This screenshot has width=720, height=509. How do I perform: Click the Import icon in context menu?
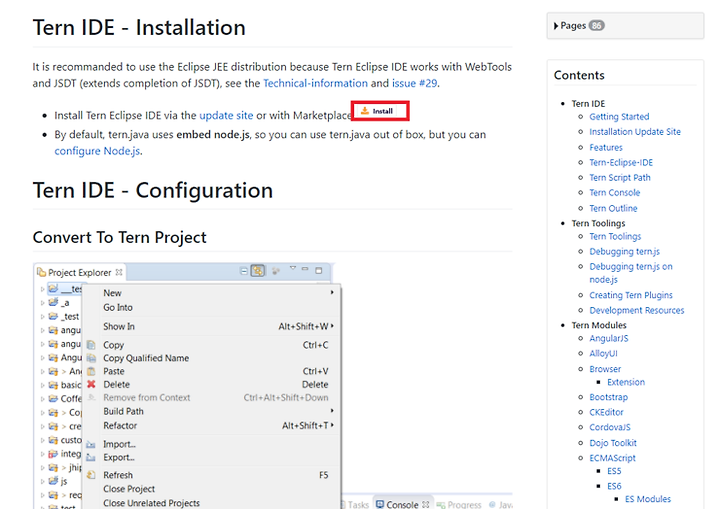click(91, 444)
